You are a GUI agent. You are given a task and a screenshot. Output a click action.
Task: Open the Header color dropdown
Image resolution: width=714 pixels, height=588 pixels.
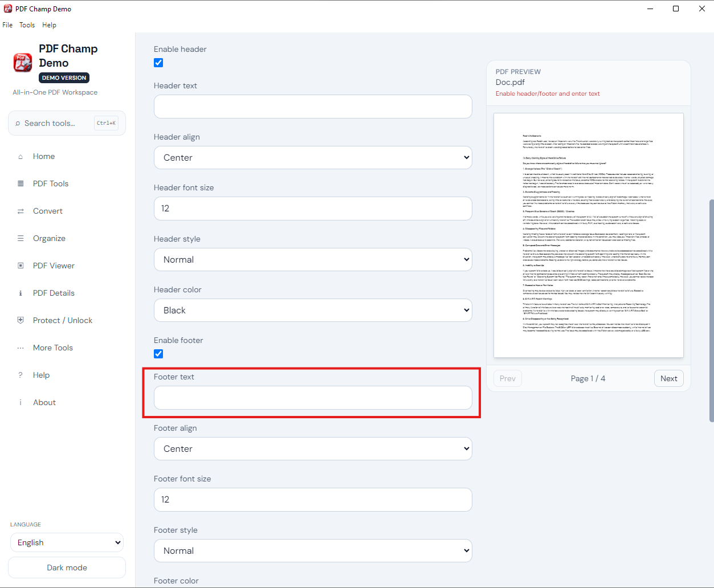pyautogui.click(x=313, y=310)
